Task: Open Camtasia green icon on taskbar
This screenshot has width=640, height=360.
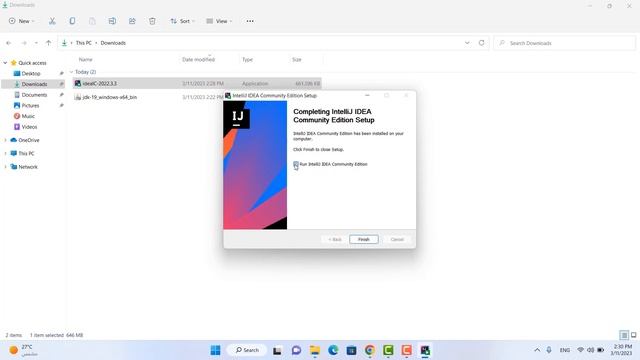Action: (x=388, y=350)
